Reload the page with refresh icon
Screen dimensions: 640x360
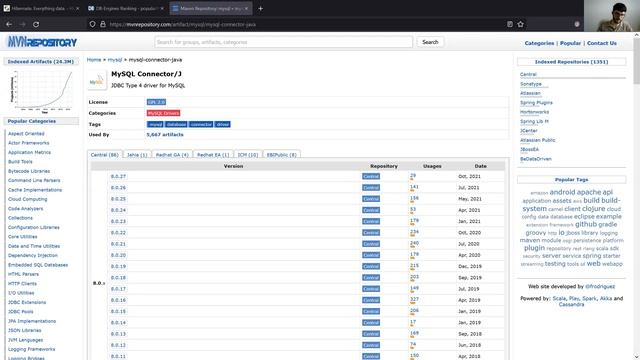click(x=36, y=24)
